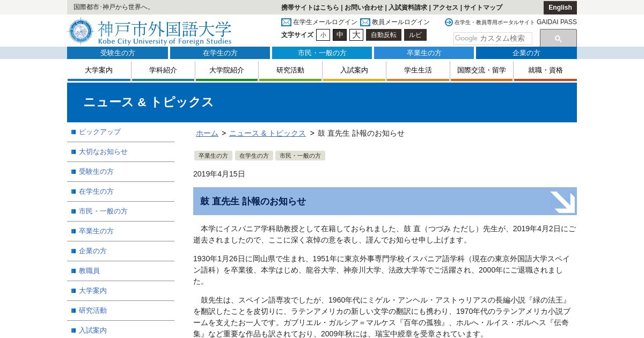Screen dimensions: 644x338
Task: Select 研究活動 in sidebar
Action: [93, 311]
